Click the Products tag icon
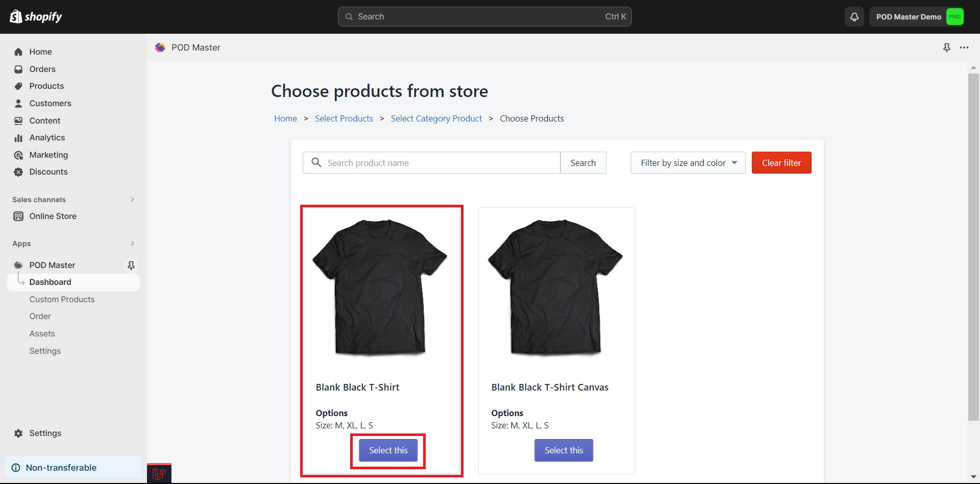The width and height of the screenshot is (980, 484). point(18,86)
